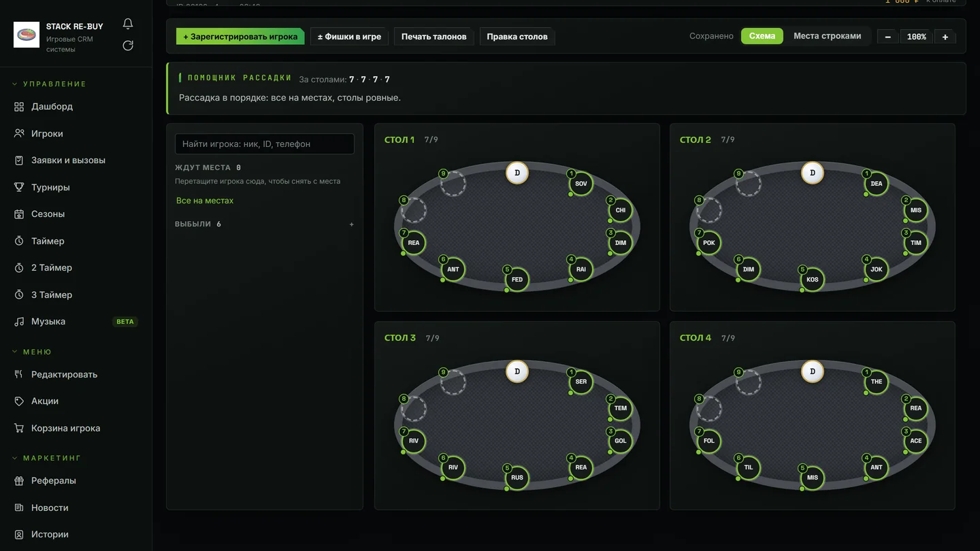This screenshot has height=551, width=980.
Task: Click the Найти игрока search field
Action: tap(265, 144)
